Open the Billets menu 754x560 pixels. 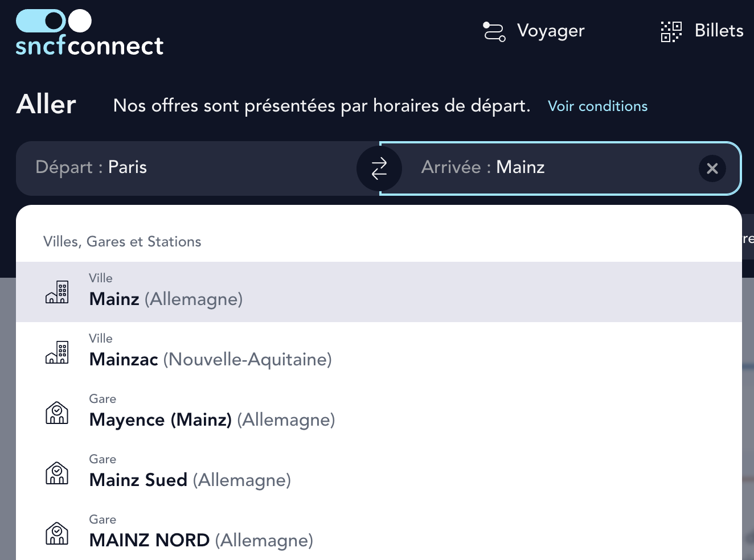pos(719,31)
